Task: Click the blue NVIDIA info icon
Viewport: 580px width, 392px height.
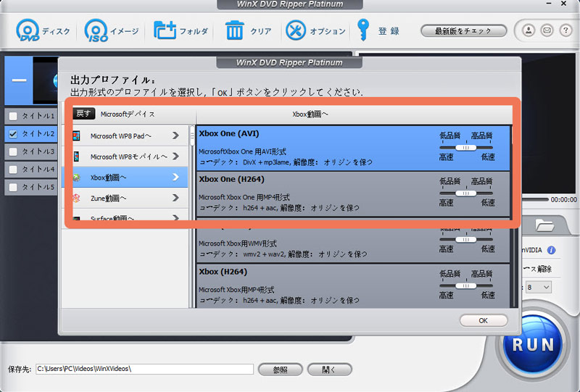Action: click(x=552, y=250)
